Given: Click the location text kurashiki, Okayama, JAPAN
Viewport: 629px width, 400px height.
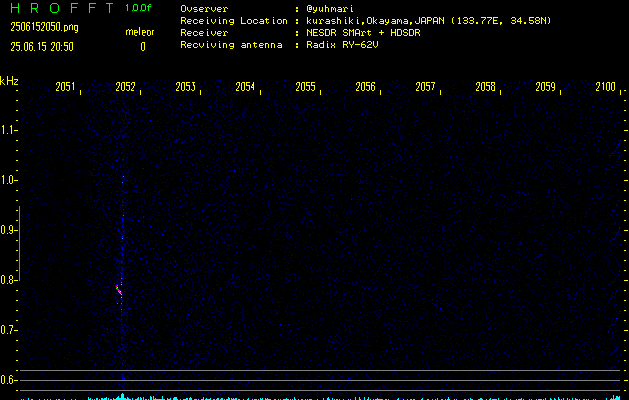Looking at the screenshot, I should tap(377, 21).
